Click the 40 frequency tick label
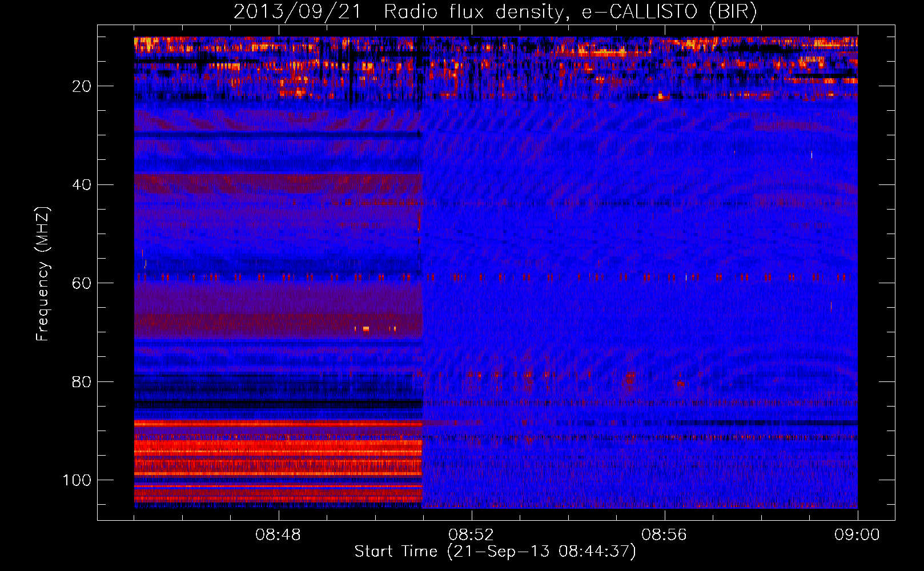The height and width of the screenshot is (571, 924). coord(82,185)
